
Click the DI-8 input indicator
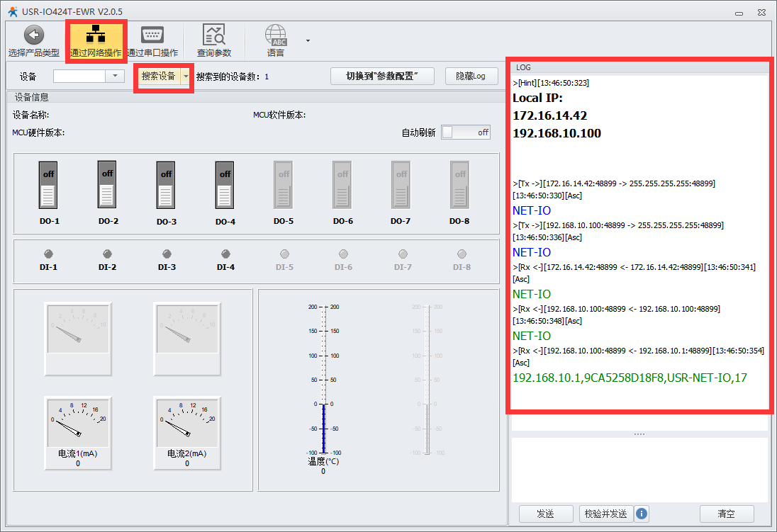click(x=462, y=254)
